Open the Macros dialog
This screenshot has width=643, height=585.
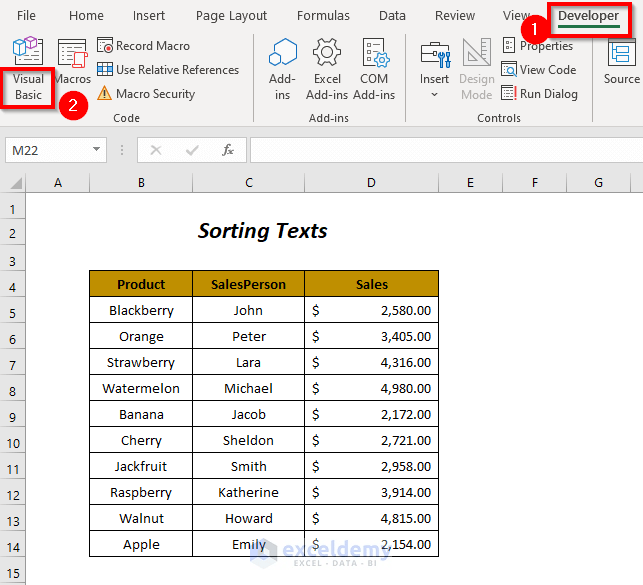73,61
